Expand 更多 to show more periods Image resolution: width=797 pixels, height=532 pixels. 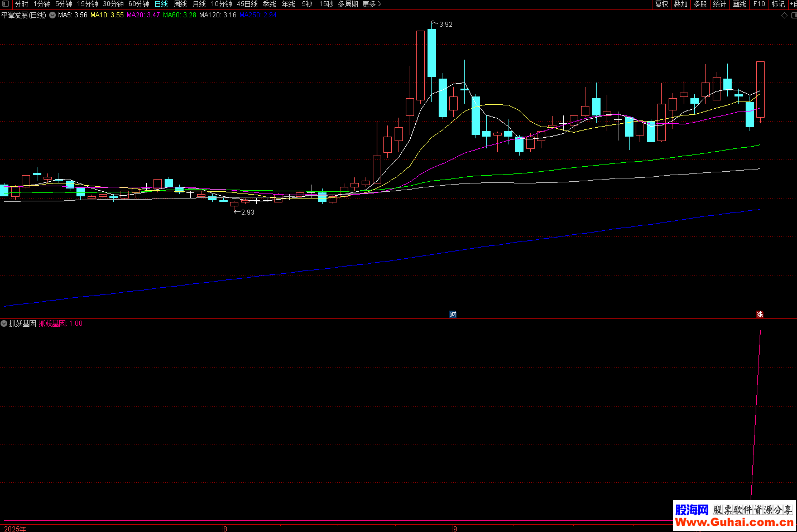(x=372, y=4)
